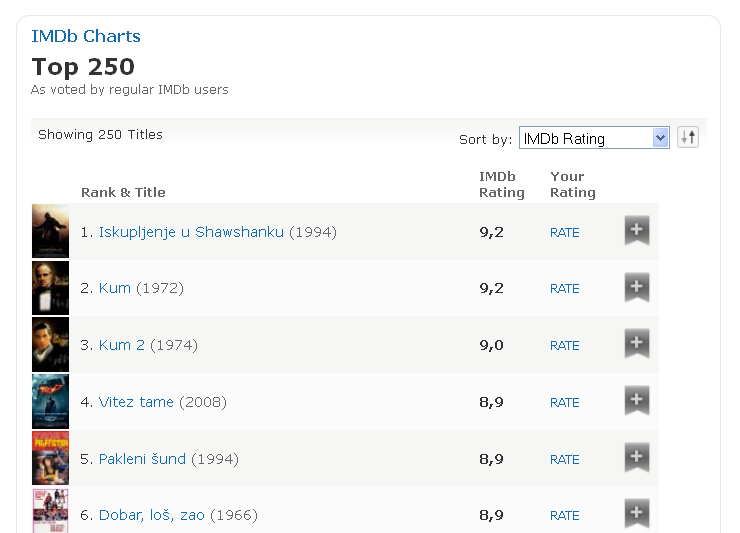Add Kum 2 to watchlist
The height and width of the screenshot is (533, 740).
point(637,343)
